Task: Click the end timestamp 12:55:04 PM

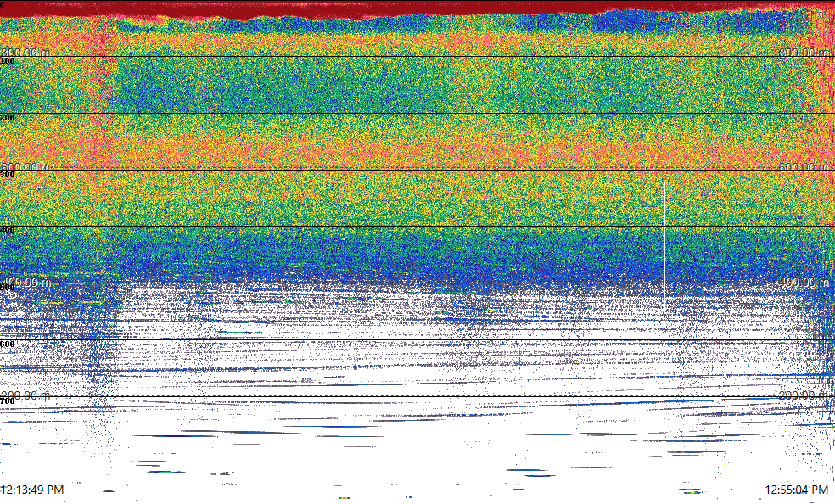Action: (x=797, y=490)
